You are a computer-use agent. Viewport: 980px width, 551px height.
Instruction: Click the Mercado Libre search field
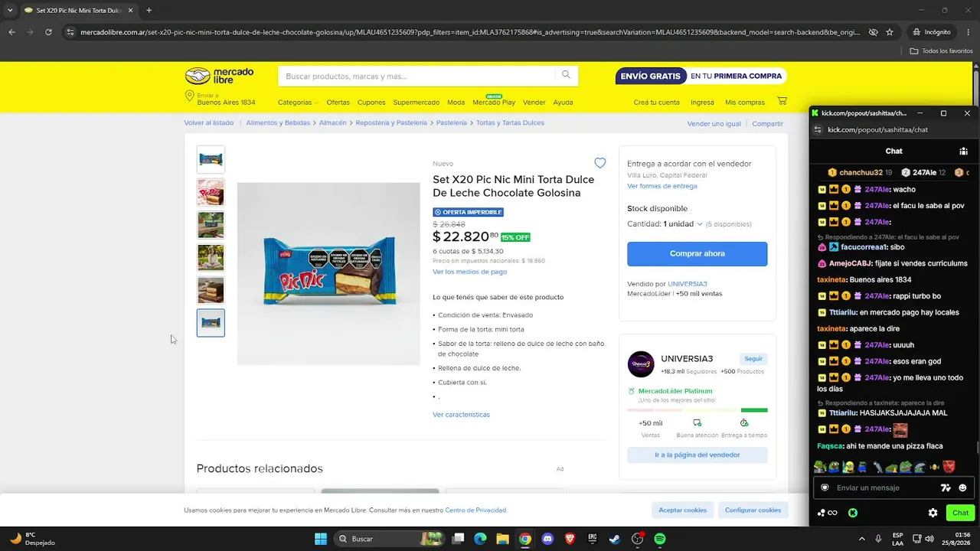pos(417,76)
